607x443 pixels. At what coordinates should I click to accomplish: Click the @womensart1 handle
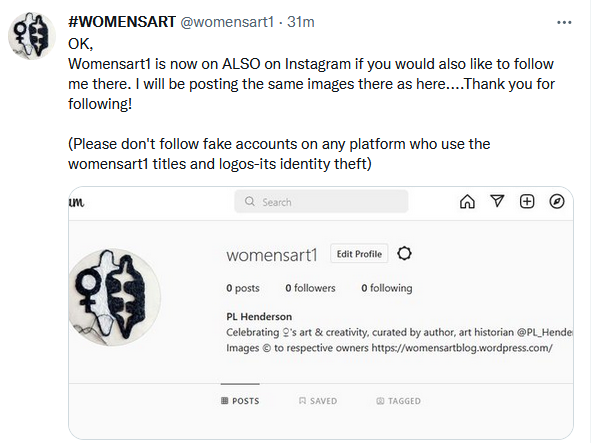click(227, 22)
